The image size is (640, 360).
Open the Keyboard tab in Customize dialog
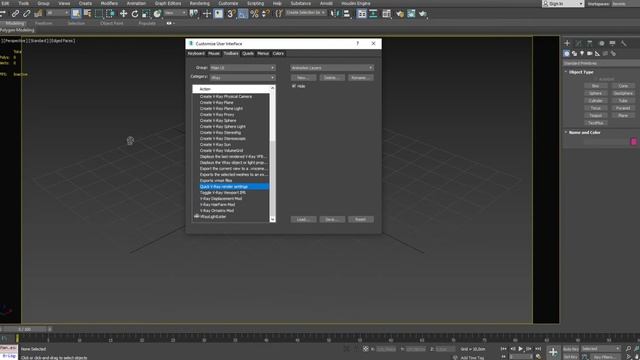point(196,53)
